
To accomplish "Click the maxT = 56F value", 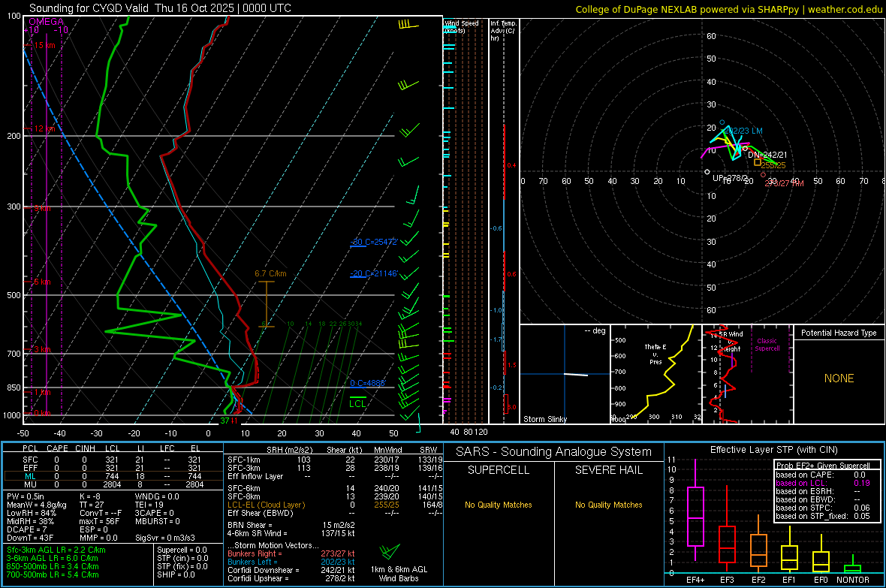I will 99,521.
